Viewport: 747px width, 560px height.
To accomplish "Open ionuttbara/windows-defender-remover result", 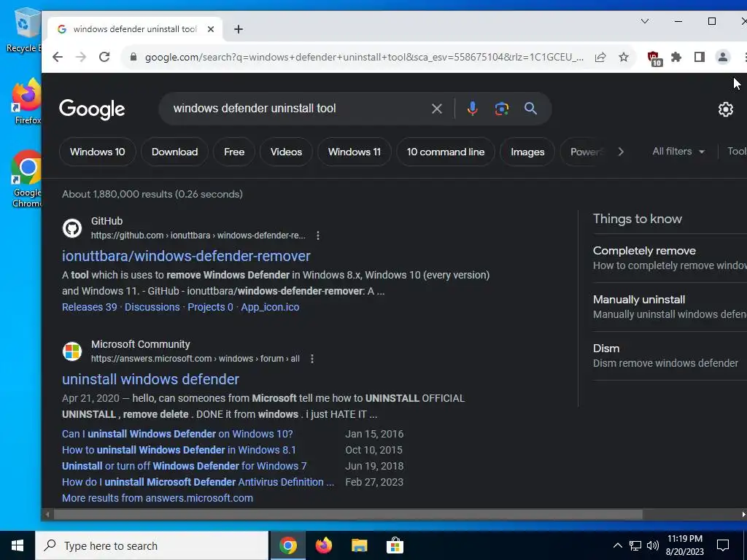I will tap(186, 256).
